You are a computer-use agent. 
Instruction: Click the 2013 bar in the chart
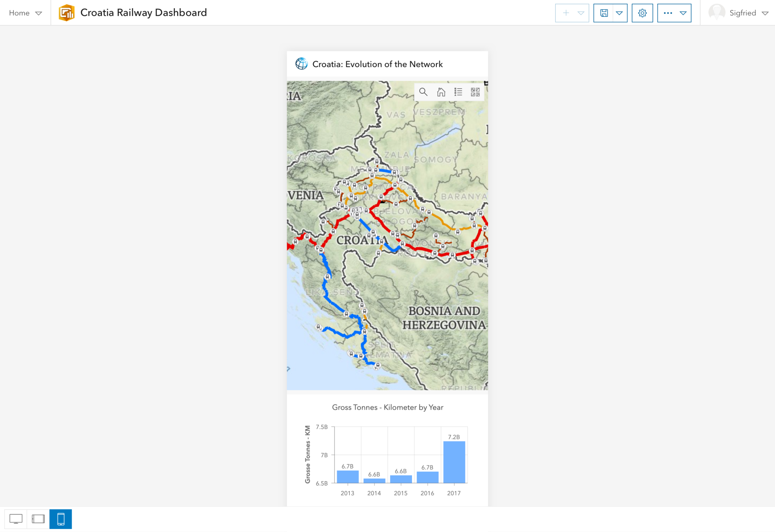(347, 477)
